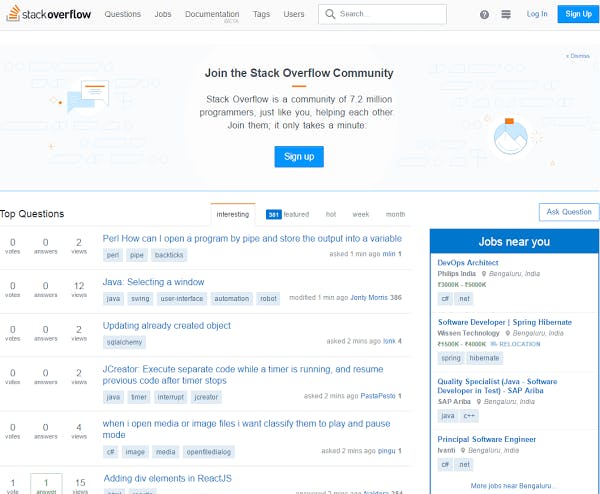Open Jonty Morris user profile

pos(369,297)
